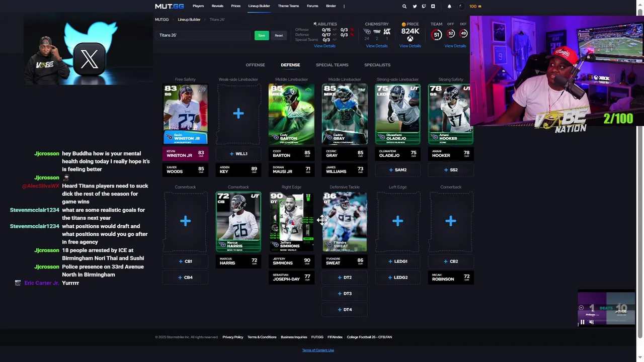This screenshot has height=362, width=644.
Task: Click the lineup name field Titans 26'
Action: coord(203,35)
